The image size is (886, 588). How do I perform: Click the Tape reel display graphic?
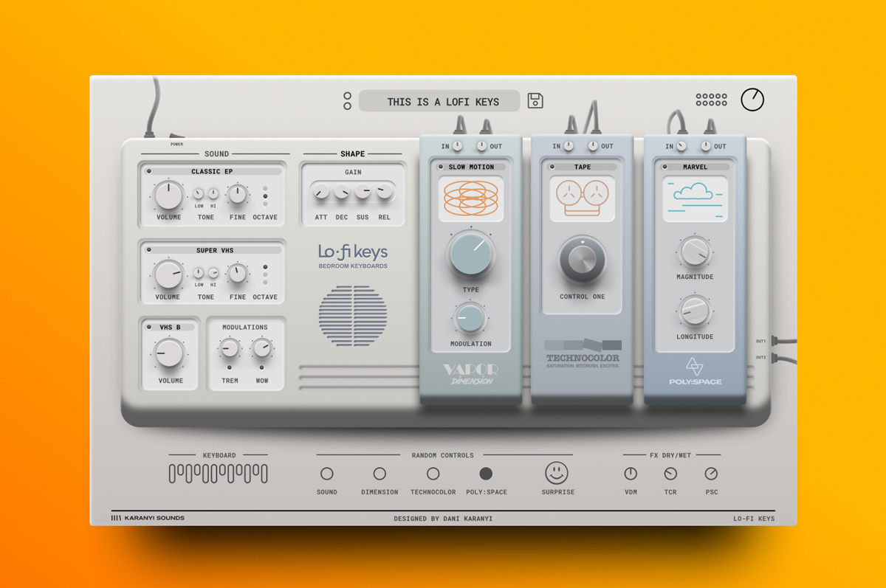[583, 198]
